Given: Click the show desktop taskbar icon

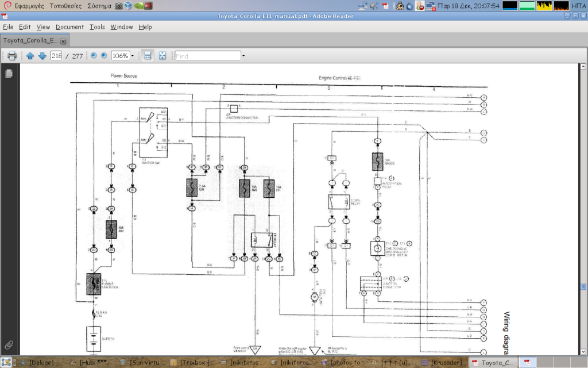Looking at the screenshot, I should 6,362.
